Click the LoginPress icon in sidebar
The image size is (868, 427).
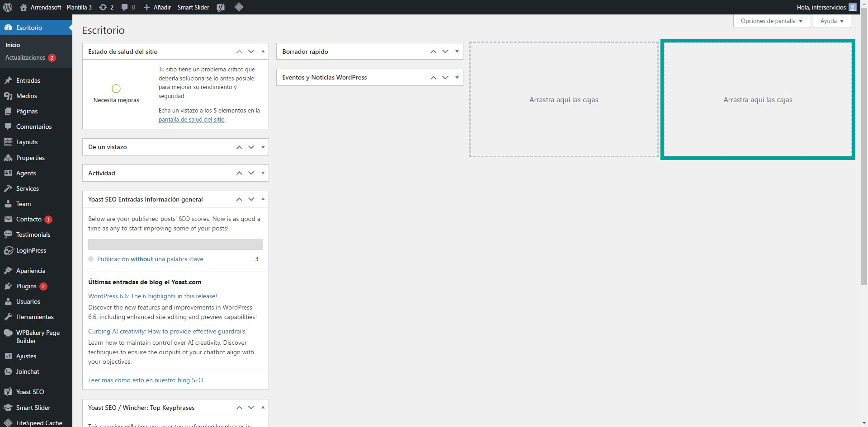tap(8, 250)
